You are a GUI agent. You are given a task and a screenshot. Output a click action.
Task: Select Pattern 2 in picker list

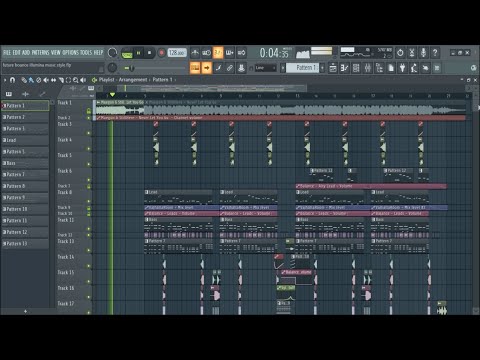(x=25, y=117)
